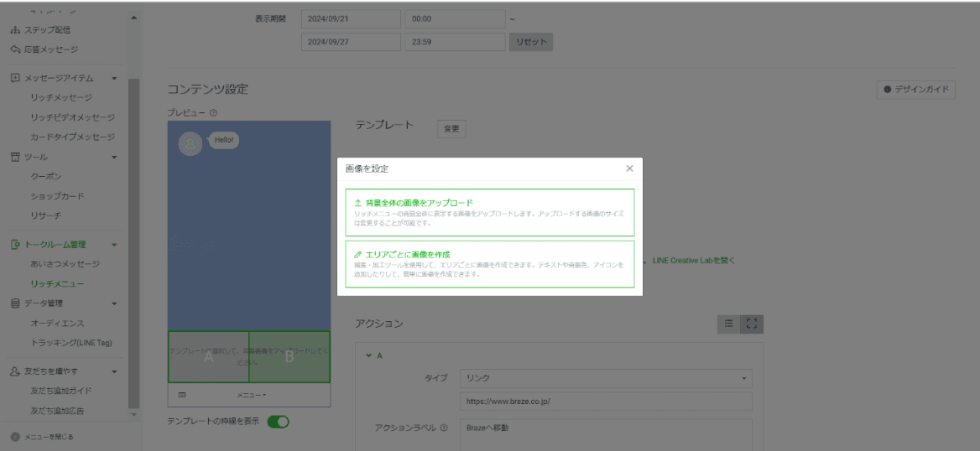Screen dimensions: 980x451
Task: Click the プレビュー help question-mark icon
Action: tap(213, 113)
